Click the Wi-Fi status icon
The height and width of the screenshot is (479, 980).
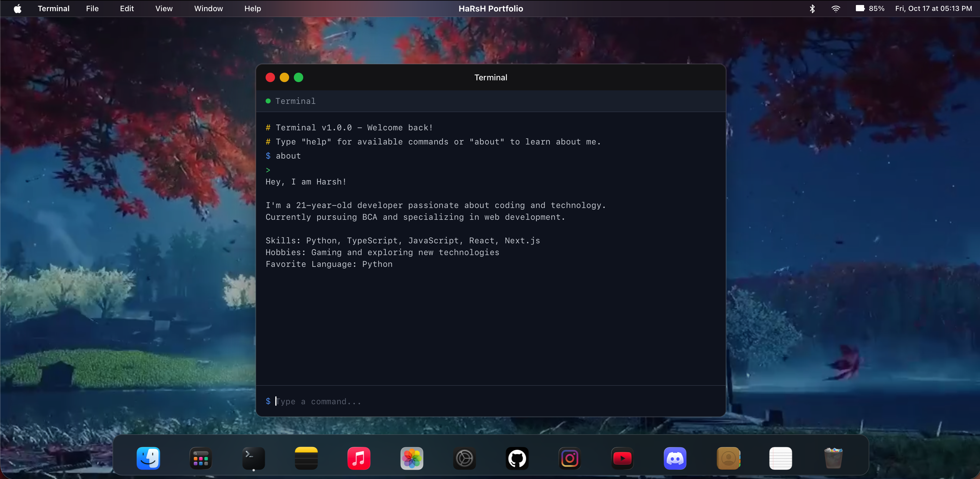[x=835, y=8]
